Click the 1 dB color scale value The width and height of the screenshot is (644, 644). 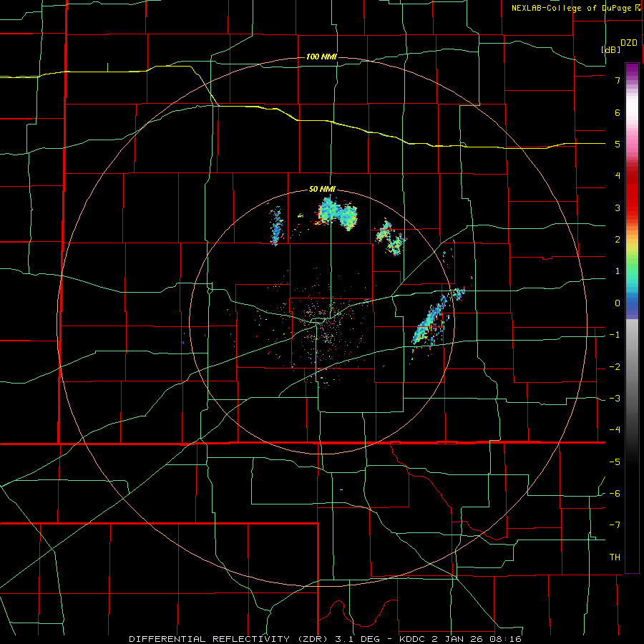coord(618,271)
